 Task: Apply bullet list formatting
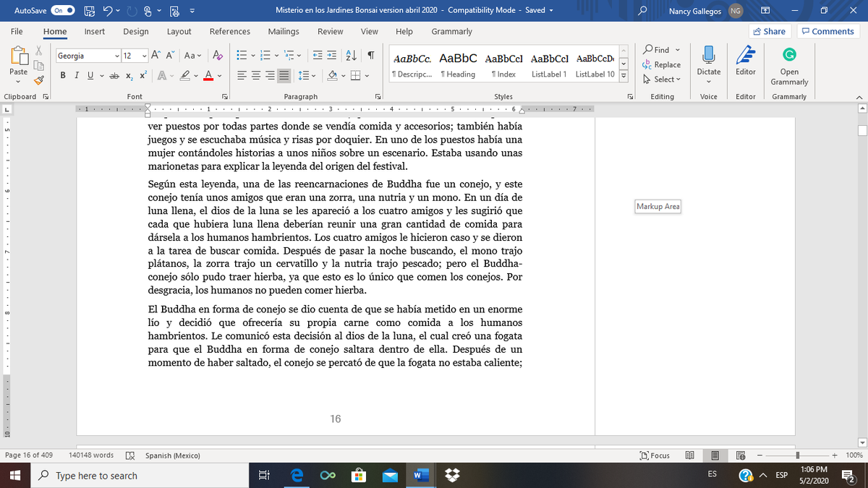(x=242, y=56)
